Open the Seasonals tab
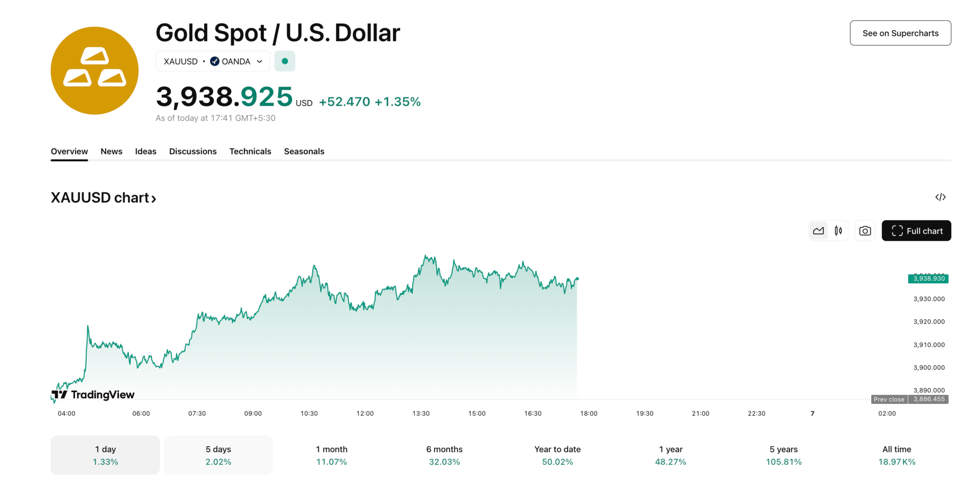Image resolution: width=980 pixels, height=482 pixels. 304,151
